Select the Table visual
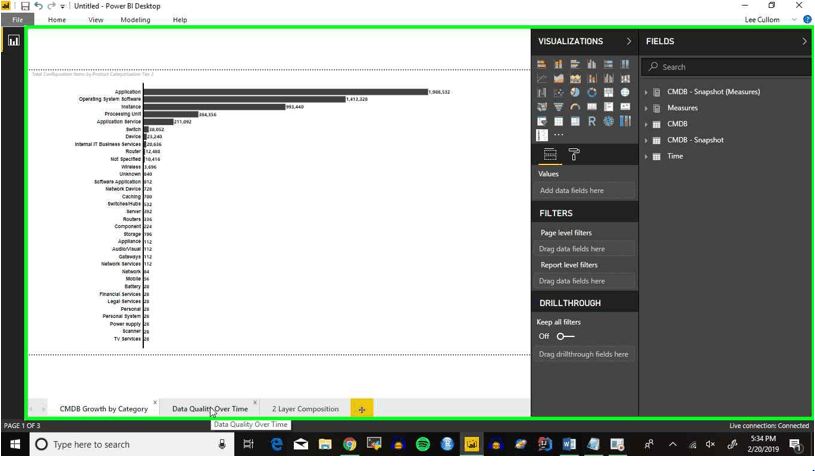This screenshot has width=815, height=471. 558,121
